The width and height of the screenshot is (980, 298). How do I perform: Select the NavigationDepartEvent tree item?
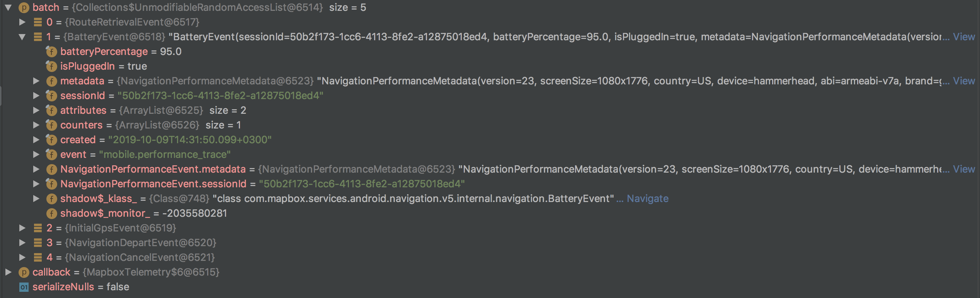point(139,243)
